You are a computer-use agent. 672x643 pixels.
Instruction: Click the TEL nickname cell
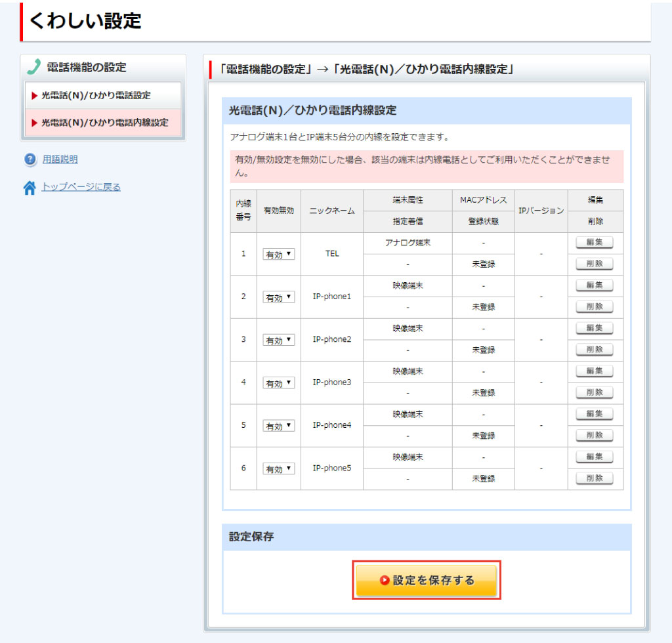(332, 254)
